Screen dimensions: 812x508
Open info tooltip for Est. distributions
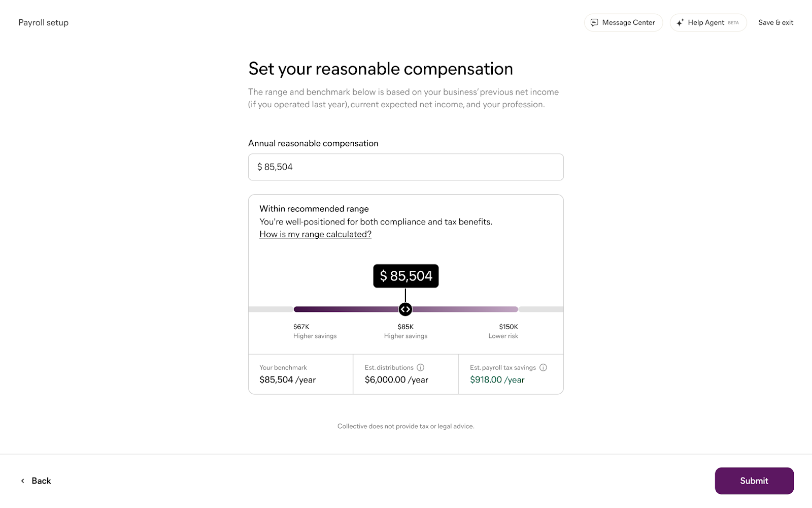click(420, 367)
